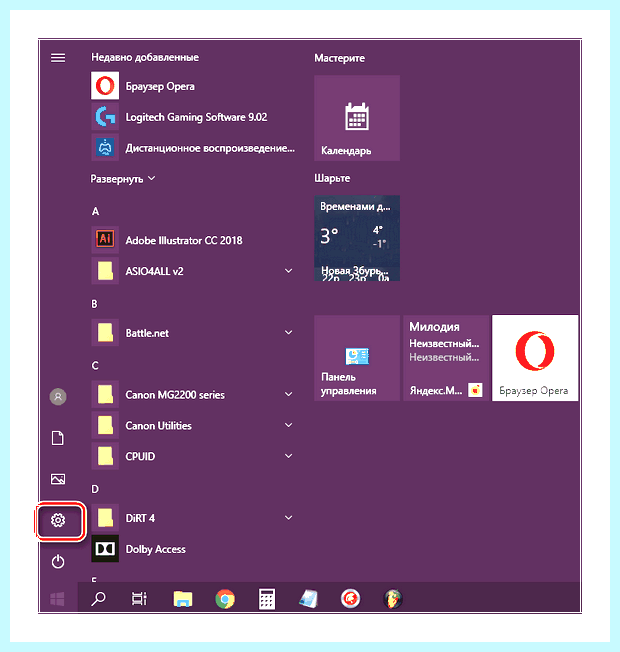This screenshot has width=620, height=652.
Task: Expand DiRT 4 folder chevron
Action: 289,518
